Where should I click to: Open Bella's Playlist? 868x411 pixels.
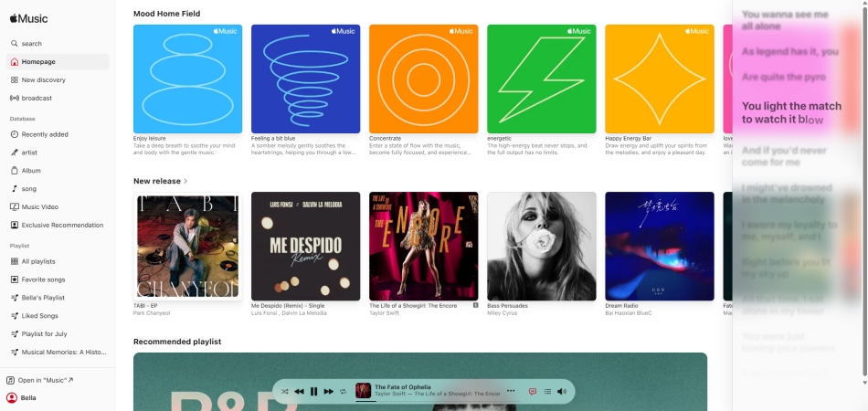point(58,298)
